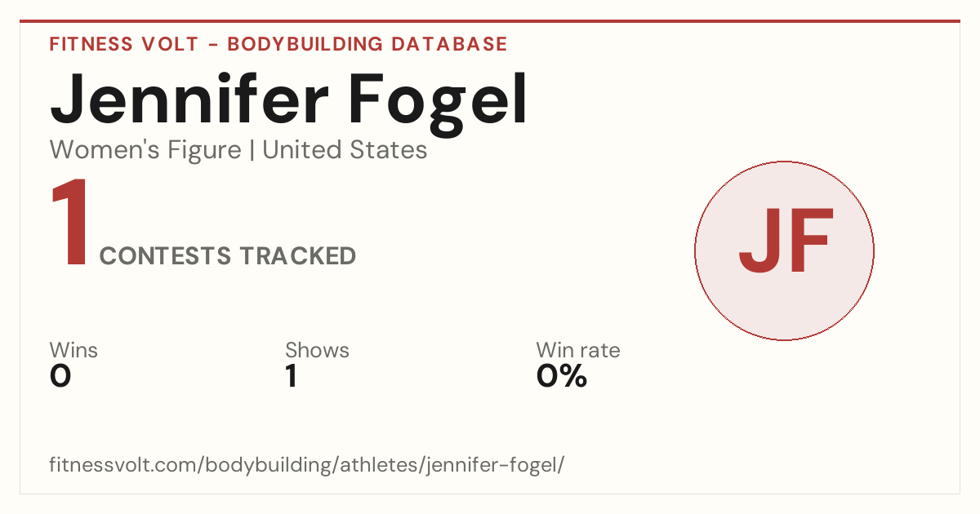
Task: Click the Fitness Volt Bodybuilding Database header
Action: 278,44
